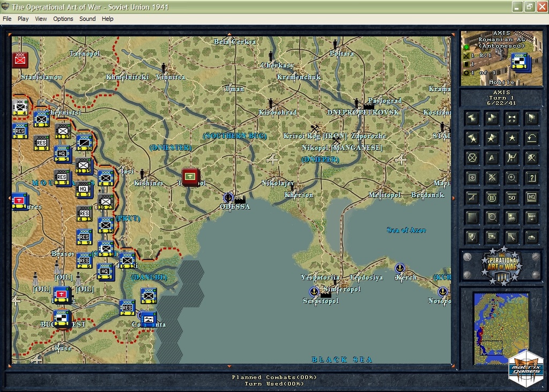Click the crossed hexagon button
549x392 pixels.
pyautogui.click(x=472, y=158)
